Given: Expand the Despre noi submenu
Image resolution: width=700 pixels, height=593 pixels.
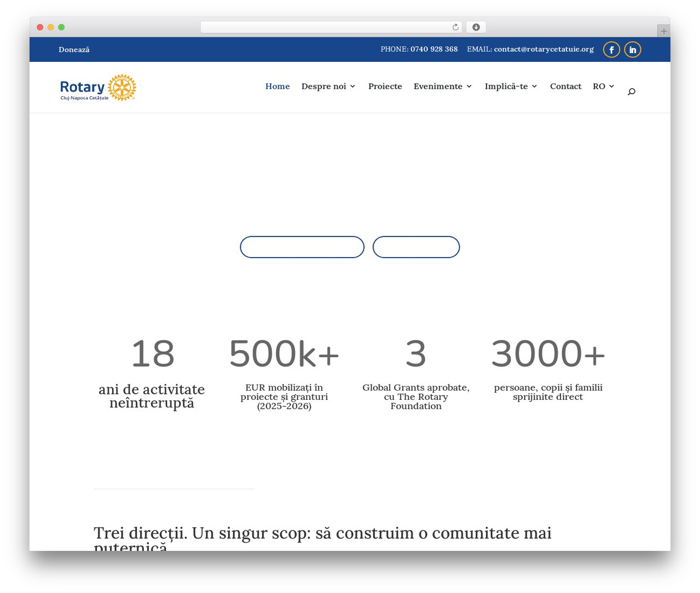Looking at the screenshot, I should tap(328, 86).
